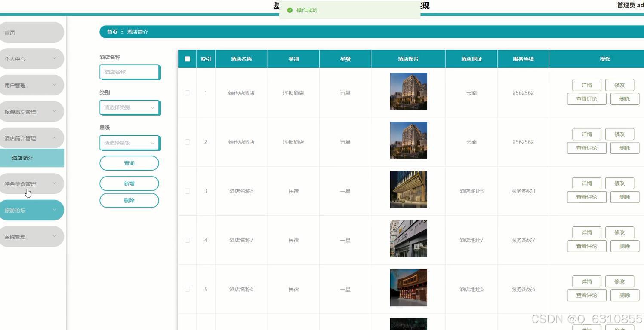Screen dimensions: 644x330
Task: Check the checkbox for 酒店名称7 row
Action: point(187,240)
